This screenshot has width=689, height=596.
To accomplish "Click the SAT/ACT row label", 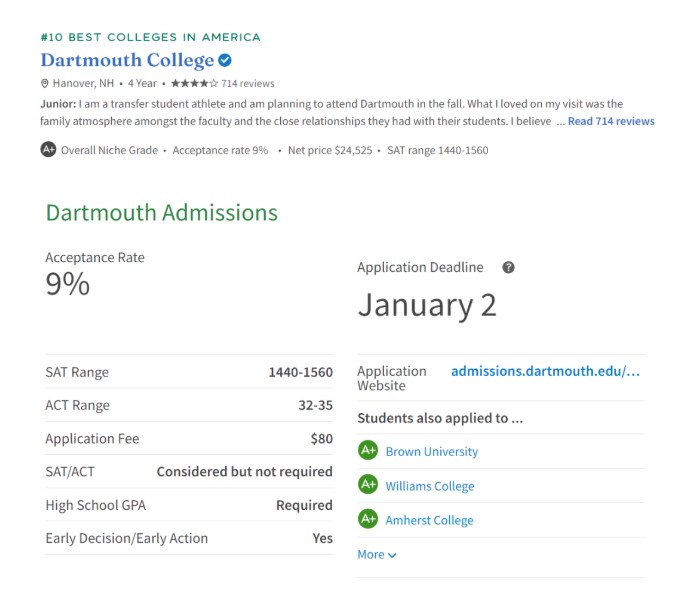I will pos(70,472).
